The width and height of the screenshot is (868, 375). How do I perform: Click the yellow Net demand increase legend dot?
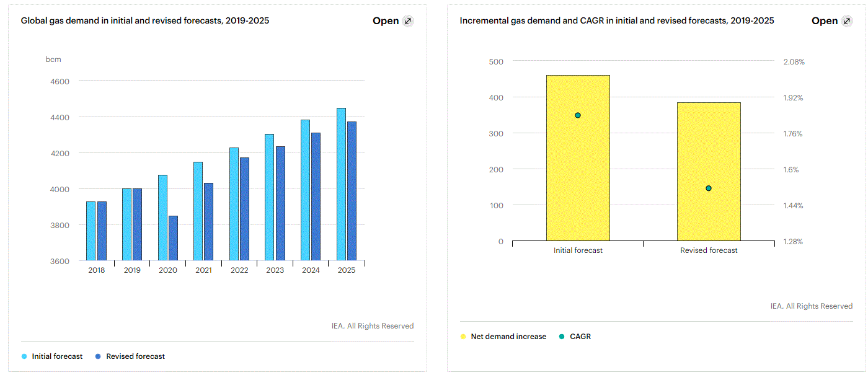[463, 337]
